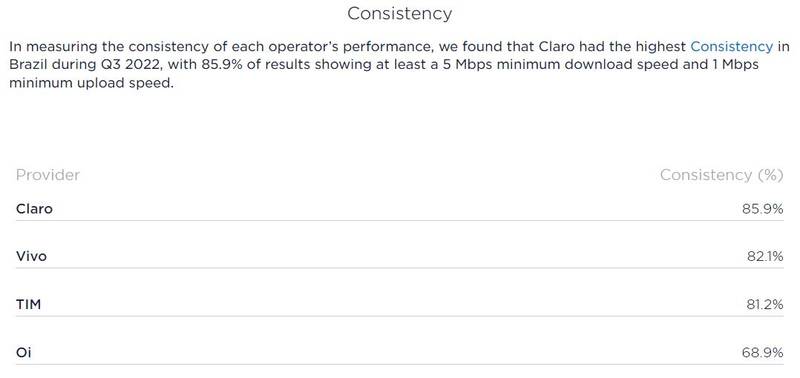Click the Consistency section heading
Screen dimensions: 800x378
pos(399,14)
